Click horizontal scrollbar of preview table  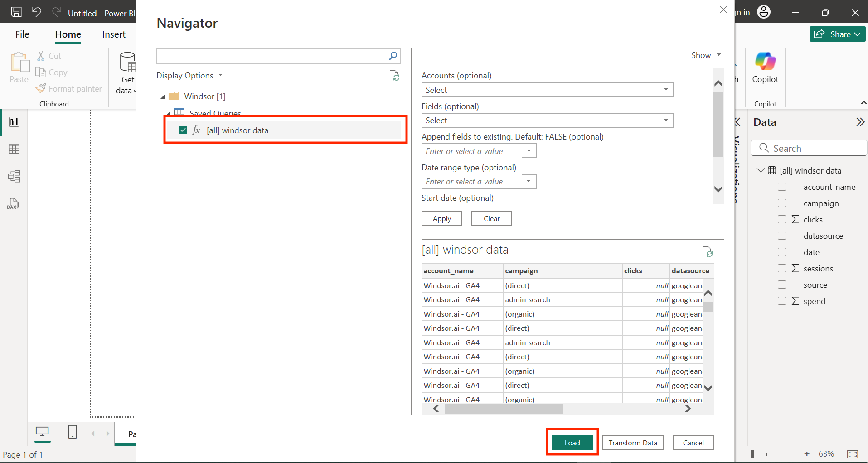504,409
